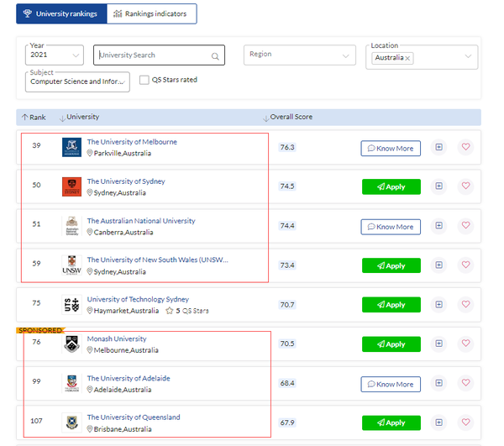The image size is (504, 446).
Task: Apply to University of New South Wales
Action: point(391,265)
